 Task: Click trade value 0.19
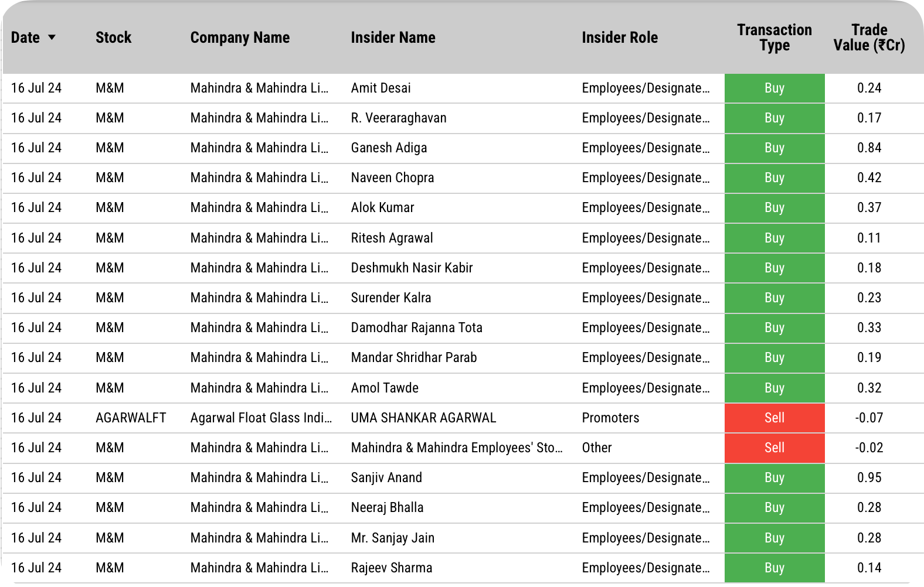pos(869,357)
